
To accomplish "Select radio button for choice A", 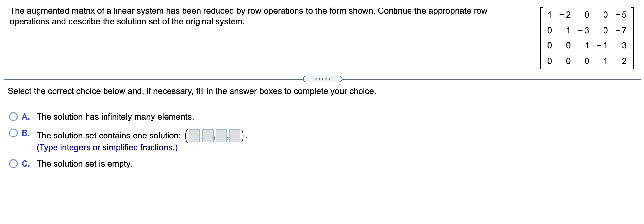I will tap(13, 117).
